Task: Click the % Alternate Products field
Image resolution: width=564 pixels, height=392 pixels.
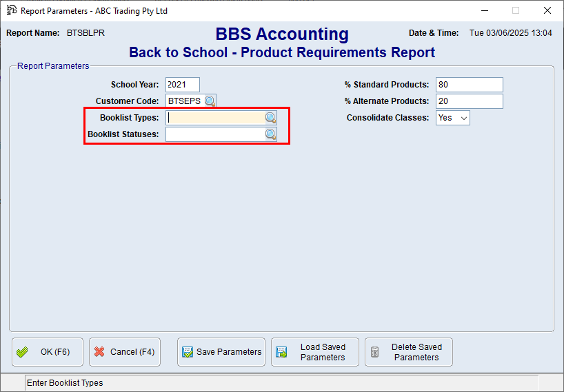Action: [469, 101]
